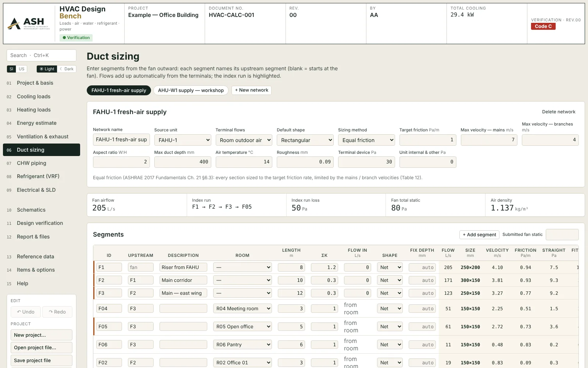
Task: Select the FAHU-1 fresh-air supply tab
Action: tap(119, 90)
